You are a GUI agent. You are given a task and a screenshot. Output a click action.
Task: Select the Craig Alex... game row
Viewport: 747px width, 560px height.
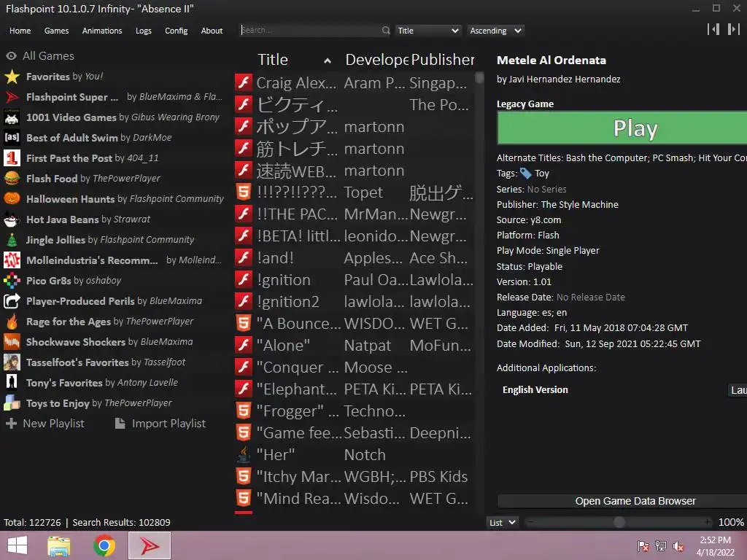point(355,83)
